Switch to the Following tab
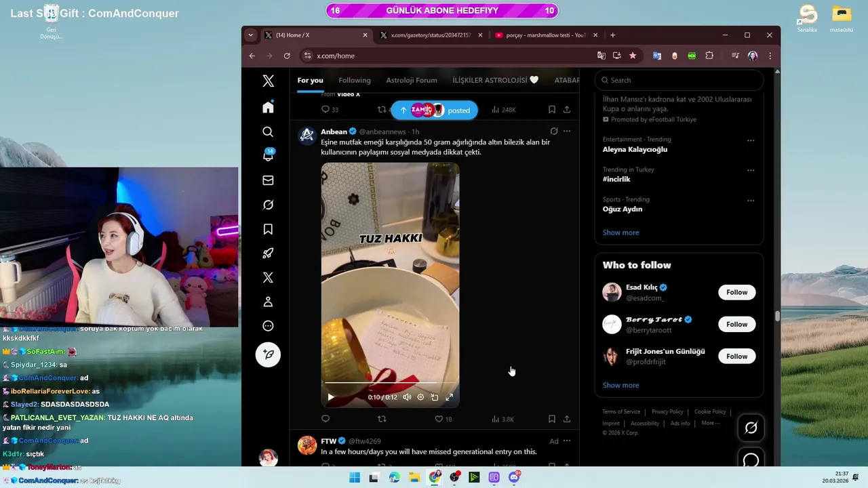Image resolution: width=868 pixels, height=488 pixels. point(355,80)
